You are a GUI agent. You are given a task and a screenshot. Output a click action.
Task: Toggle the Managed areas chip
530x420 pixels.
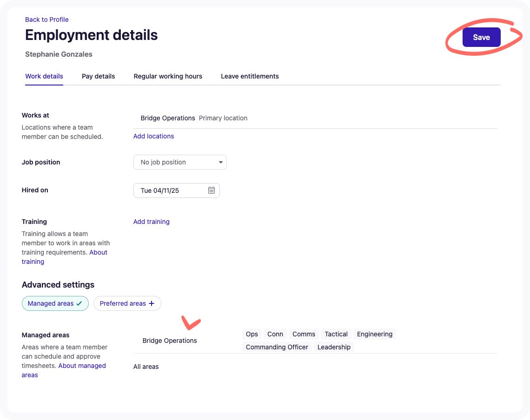55,303
